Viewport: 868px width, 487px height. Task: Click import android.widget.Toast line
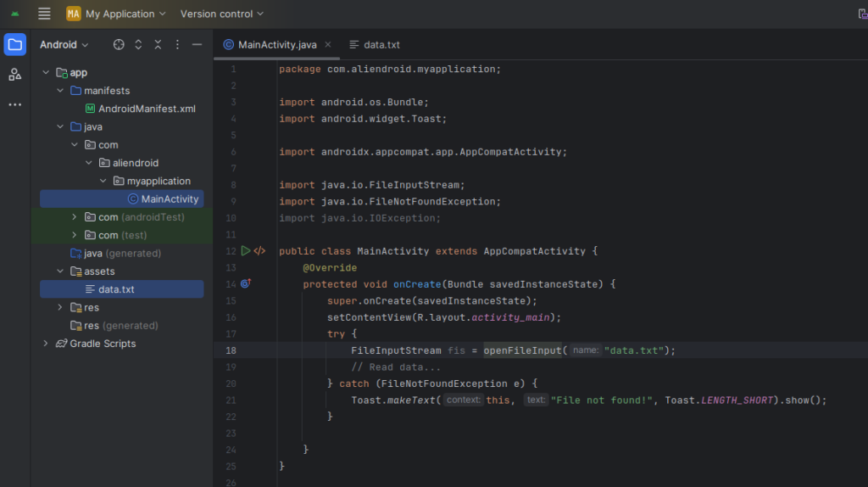click(363, 119)
